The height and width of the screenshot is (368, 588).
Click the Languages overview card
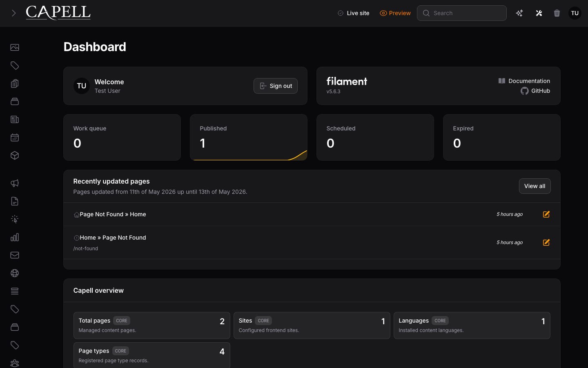pos(472,325)
